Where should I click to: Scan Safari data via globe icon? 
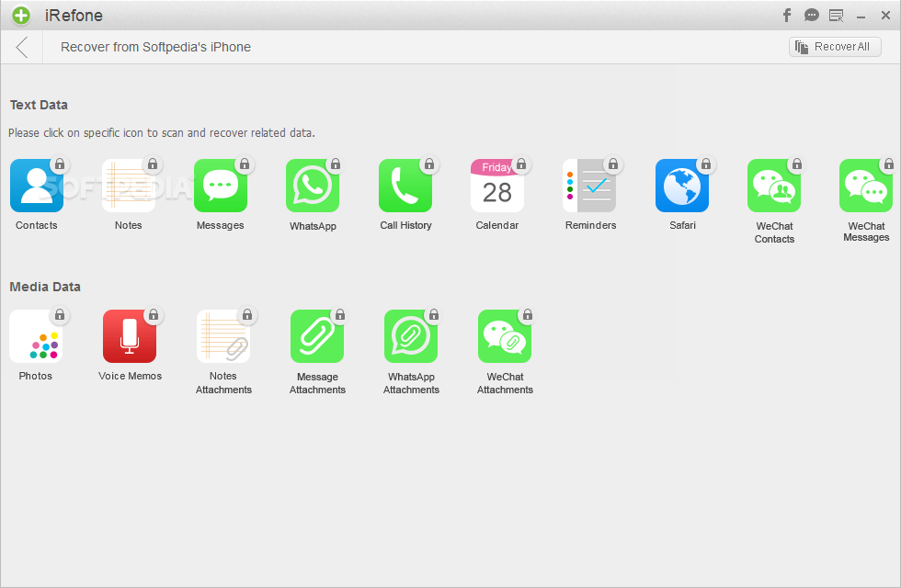click(682, 186)
